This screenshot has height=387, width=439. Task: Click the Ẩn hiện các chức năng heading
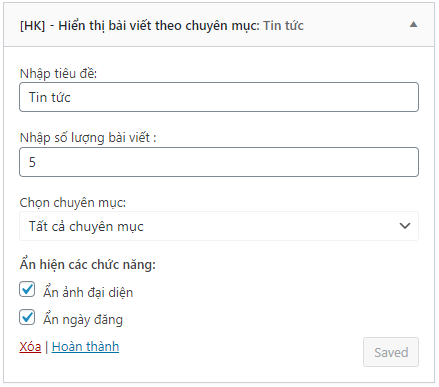[88, 264]
